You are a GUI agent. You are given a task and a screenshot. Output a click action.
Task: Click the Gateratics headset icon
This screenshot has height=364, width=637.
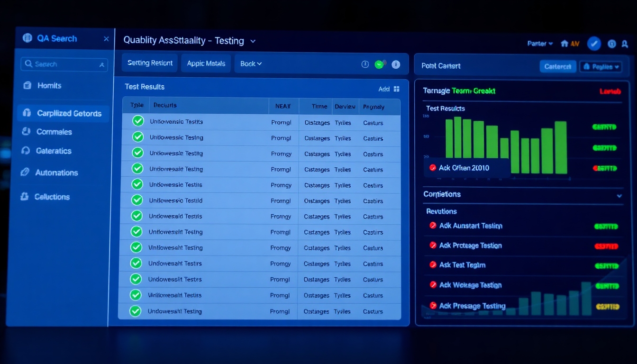pyautogui.click(x=26, y=151)
